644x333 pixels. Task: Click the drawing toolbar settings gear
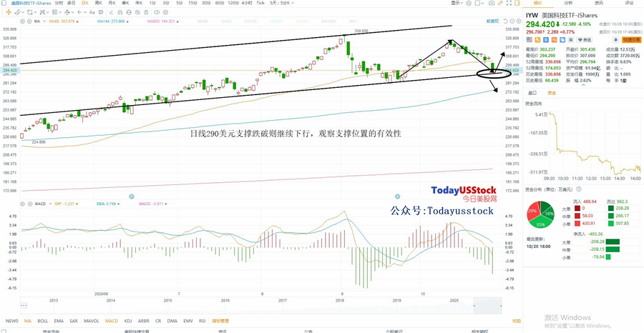coord(165,12)
